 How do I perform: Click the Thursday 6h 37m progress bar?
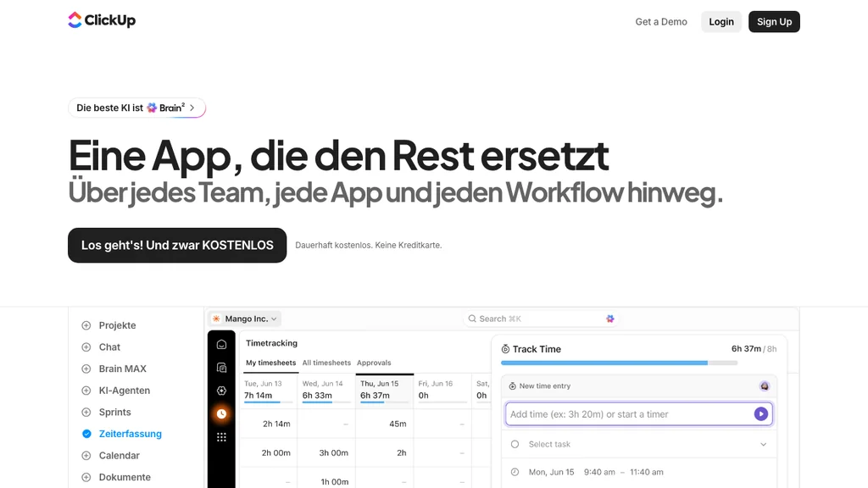(385, 402)
